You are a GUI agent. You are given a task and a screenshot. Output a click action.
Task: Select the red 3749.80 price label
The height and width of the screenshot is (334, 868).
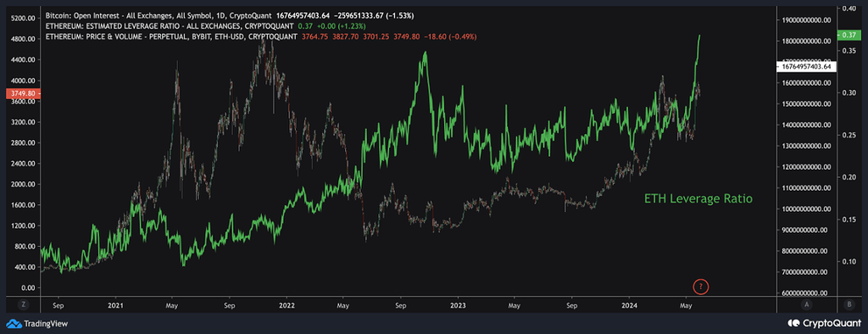coord(19,93)
